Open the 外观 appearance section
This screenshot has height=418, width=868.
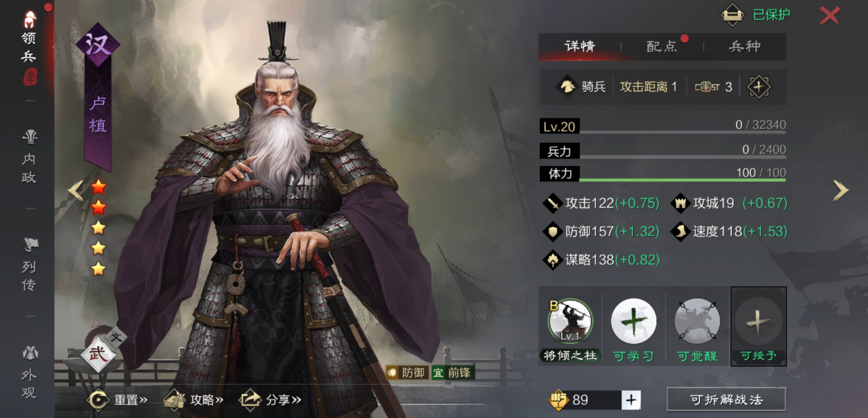(29, 372)
